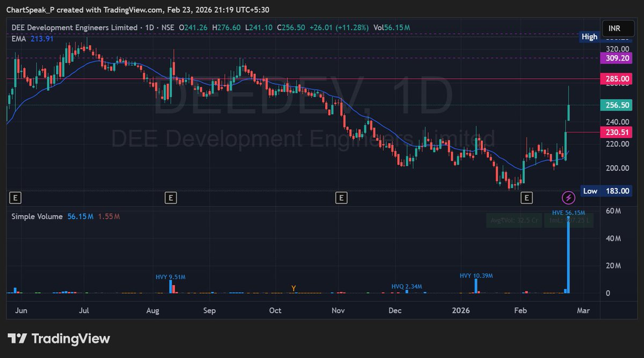Open earnings E marker below August
644x358 pixels.
171,198
